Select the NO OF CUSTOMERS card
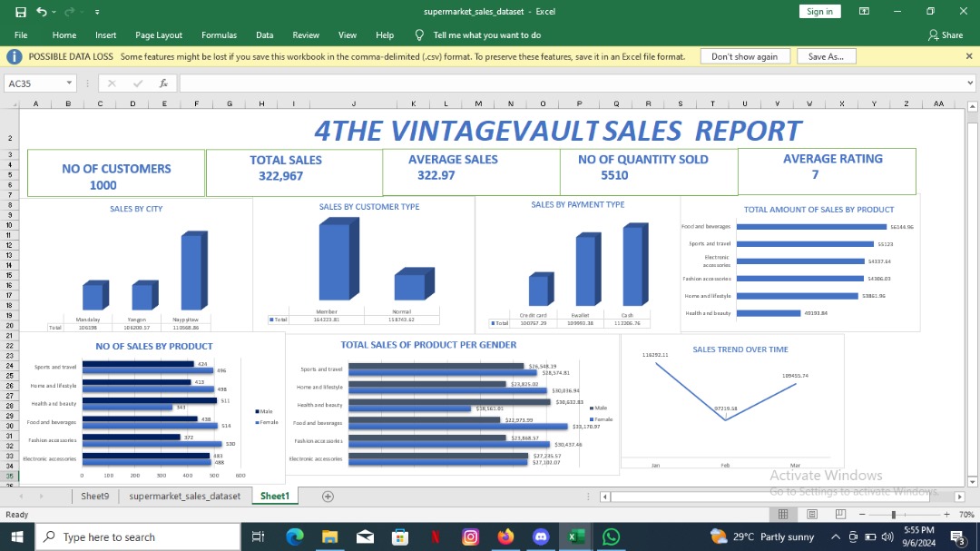This screenshot has width=980, height=551. [115, 173]
